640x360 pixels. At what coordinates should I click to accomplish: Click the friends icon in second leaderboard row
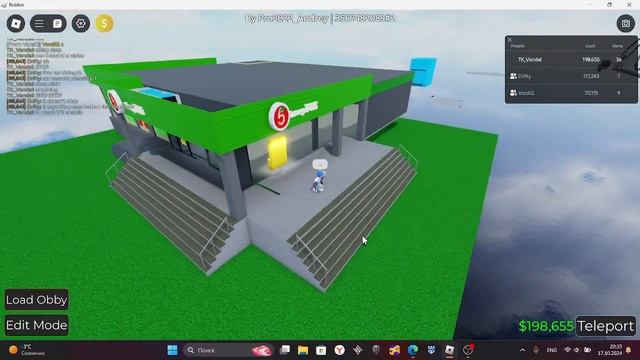point(513,76)
